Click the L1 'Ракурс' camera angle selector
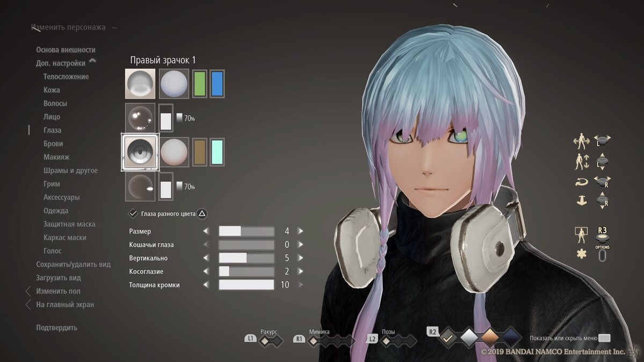Screen dimensions: 644x362 (x=271, y=341)
